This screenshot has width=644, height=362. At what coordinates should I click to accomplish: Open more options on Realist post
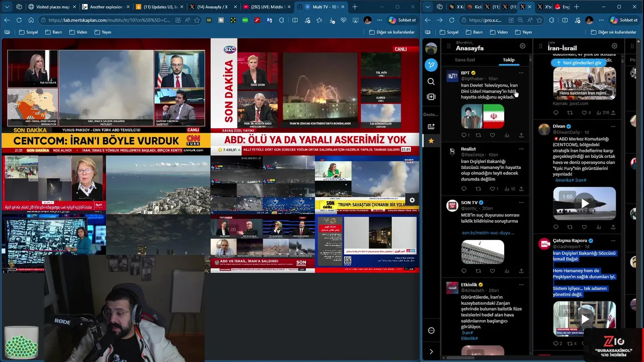(521, 149)
